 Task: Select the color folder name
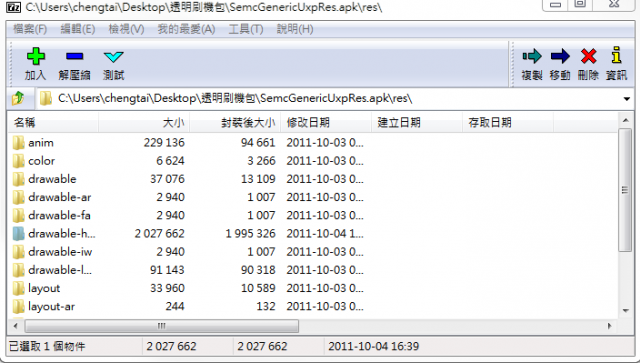coord(41,161)
